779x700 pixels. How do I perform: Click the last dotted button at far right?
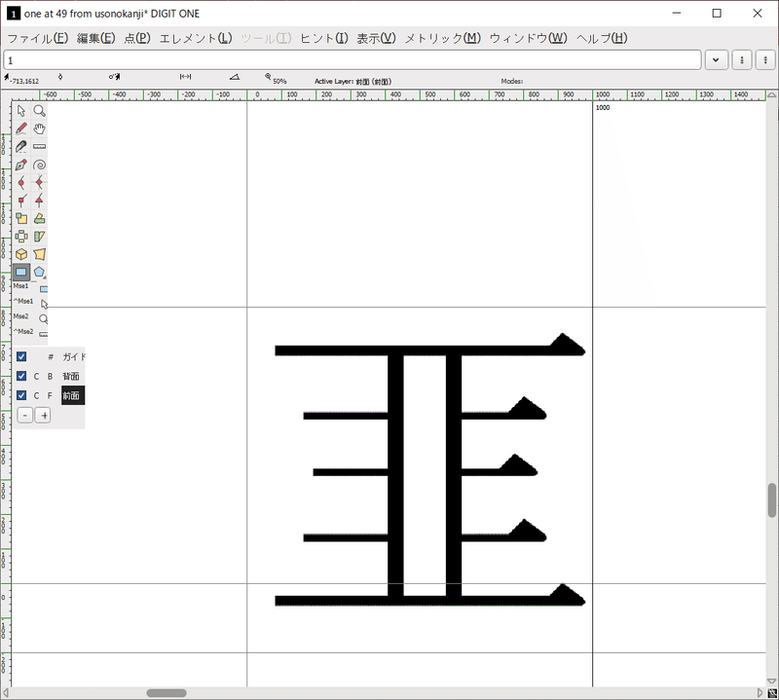coord(765,60)
